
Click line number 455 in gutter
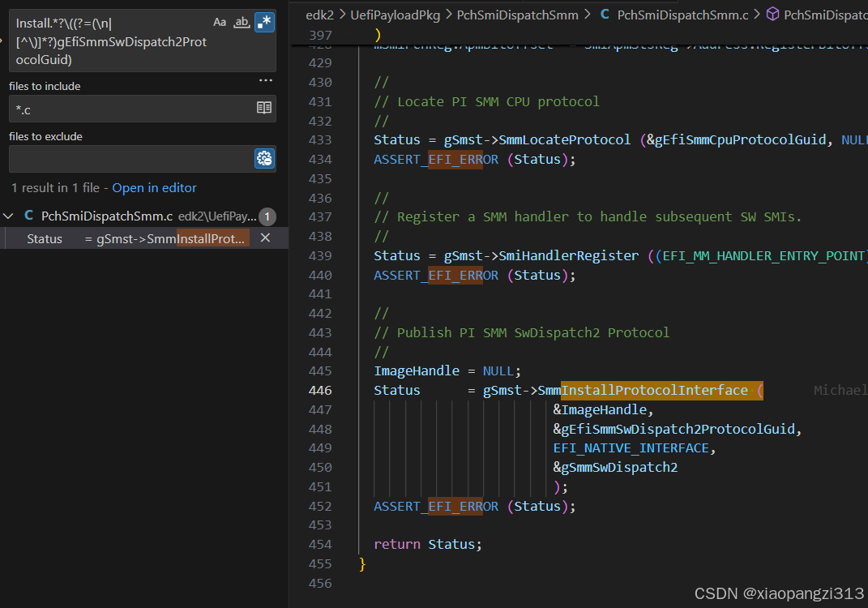click(x=320, y=564)
